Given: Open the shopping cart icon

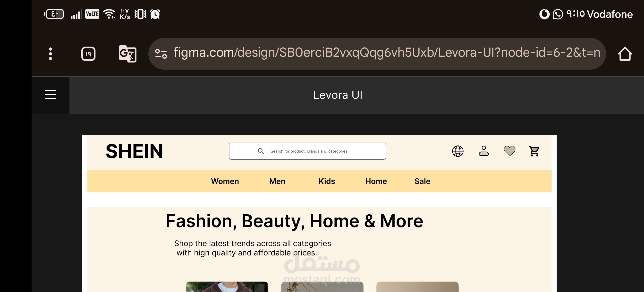Looking at the screenshot, I should click(x=534, y=151).
